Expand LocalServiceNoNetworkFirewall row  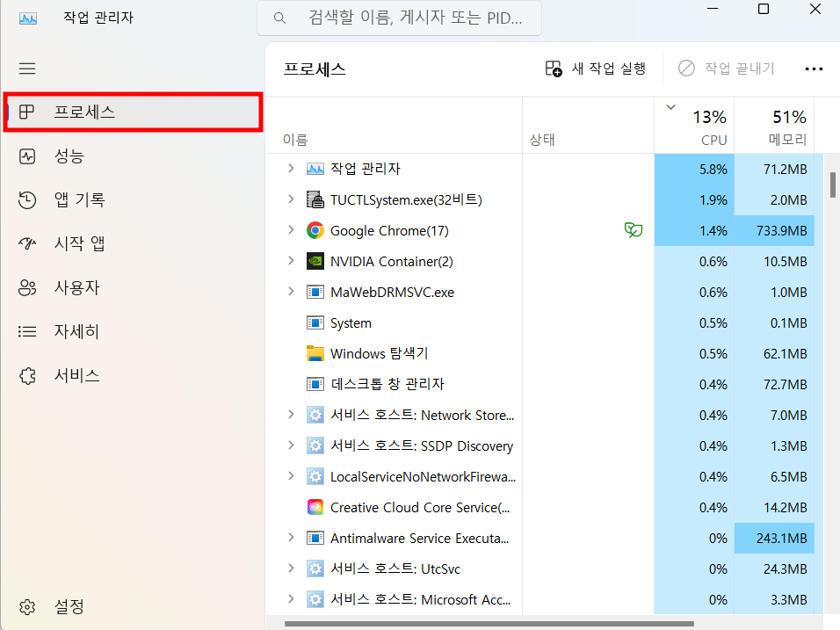coord(291,476)
